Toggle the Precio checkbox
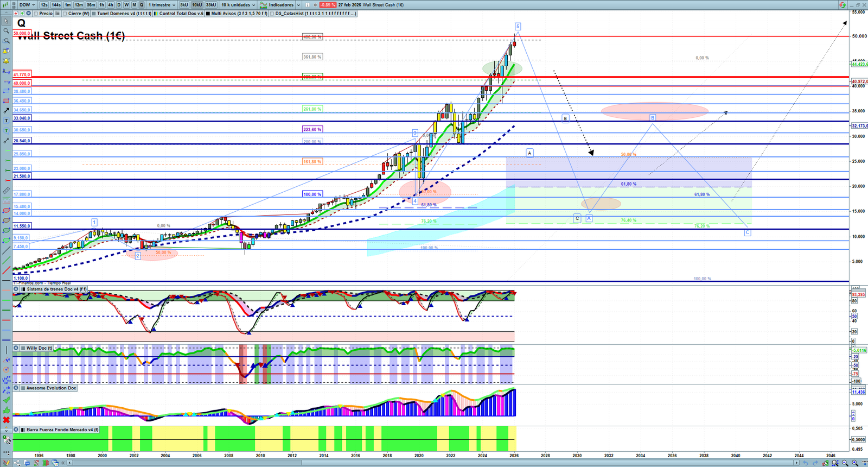This screenshot has height=467, width=868. (36, 14)
